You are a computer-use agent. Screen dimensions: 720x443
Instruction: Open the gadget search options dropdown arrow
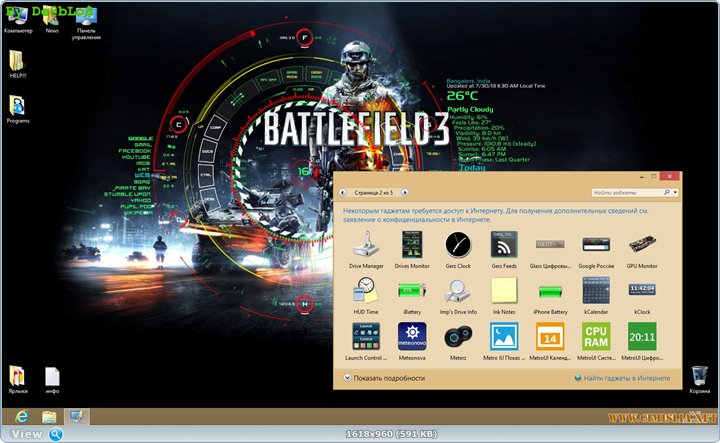675,191
